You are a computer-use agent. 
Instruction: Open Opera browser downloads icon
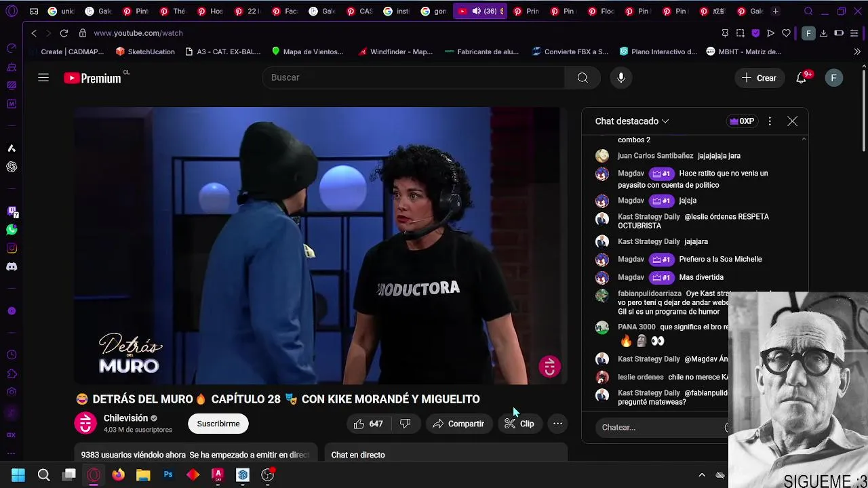(x=823, y=33)
